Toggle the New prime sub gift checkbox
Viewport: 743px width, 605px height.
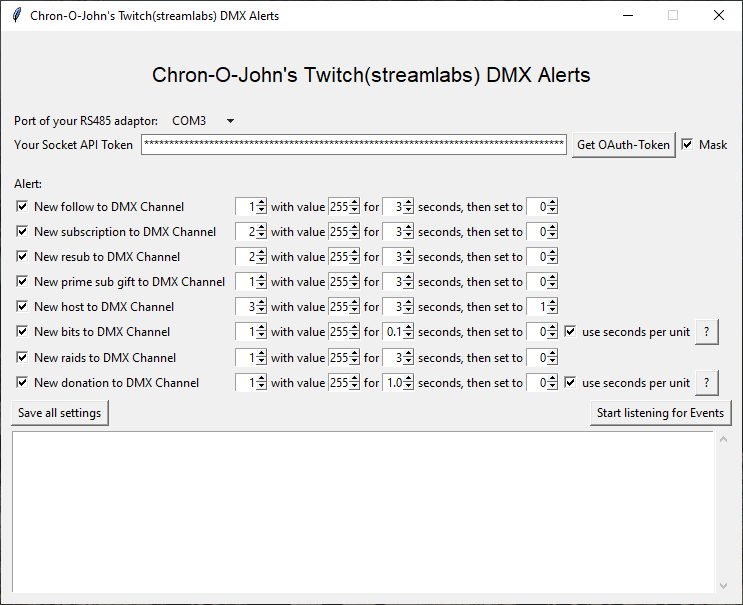[x=22, y=282]
